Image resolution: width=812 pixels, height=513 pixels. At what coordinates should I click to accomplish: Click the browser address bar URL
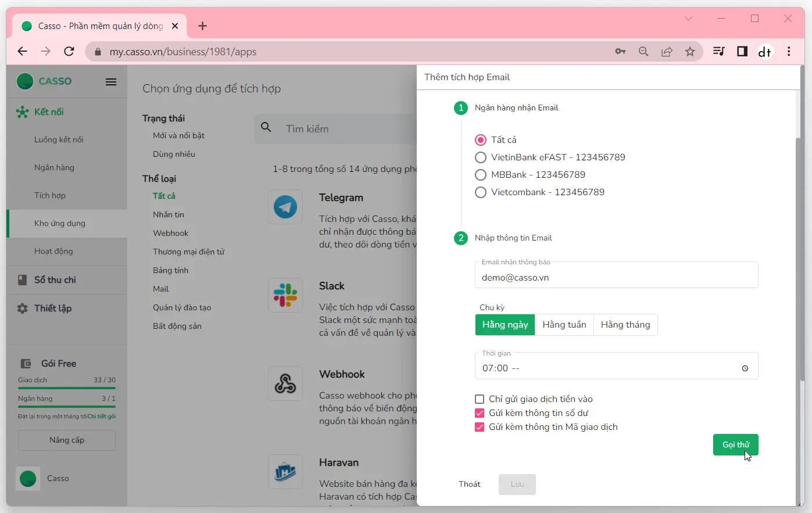(x=183, y=52)
